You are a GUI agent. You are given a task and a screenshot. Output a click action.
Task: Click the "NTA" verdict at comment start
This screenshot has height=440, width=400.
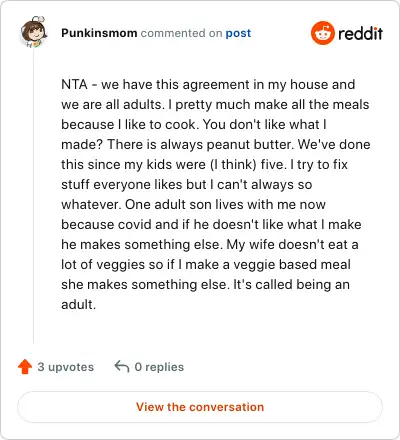[74, 84]
